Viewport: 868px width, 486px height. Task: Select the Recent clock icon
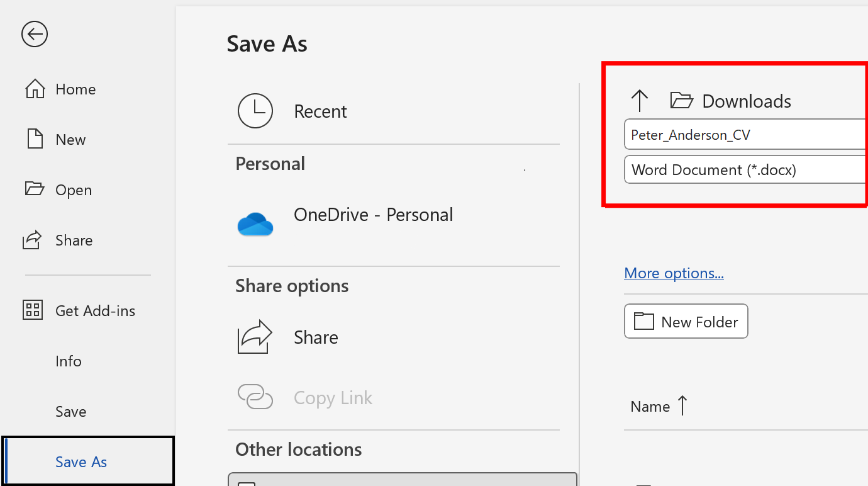(255, 111)
